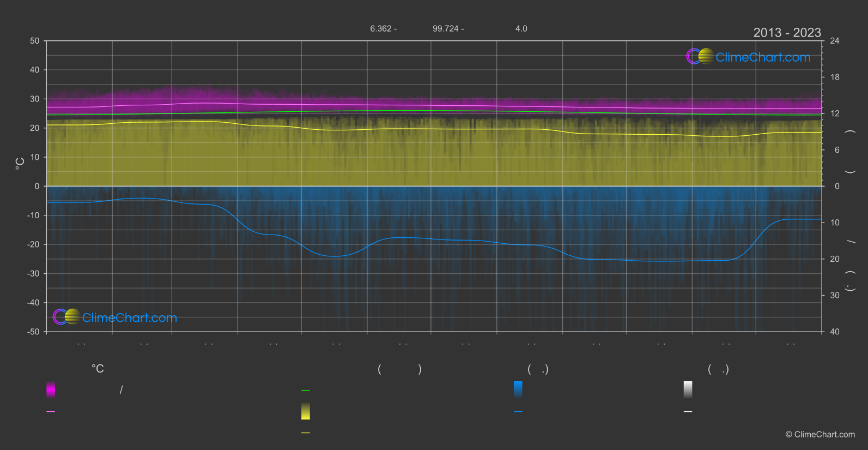The height and width of the screenshot is (450, 868).
Task: Toggle the blue precipitation bar legend swatch
Action: (518, 389)
